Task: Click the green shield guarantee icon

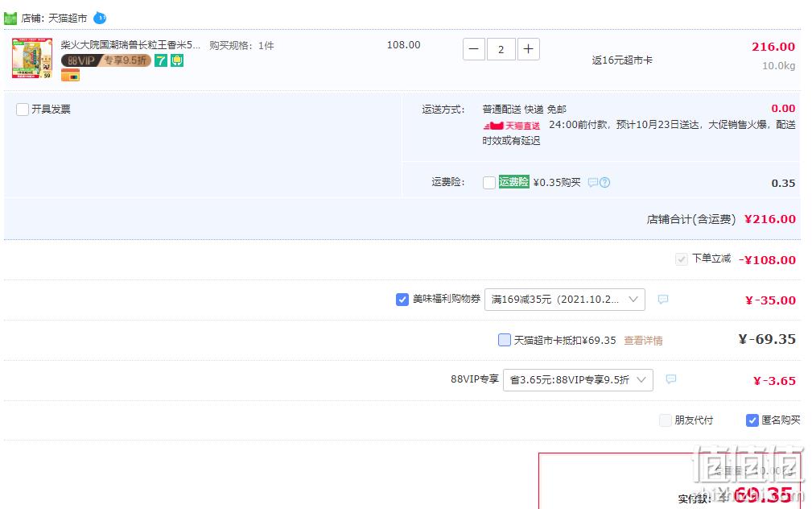Action: click(x=177, y=60)
